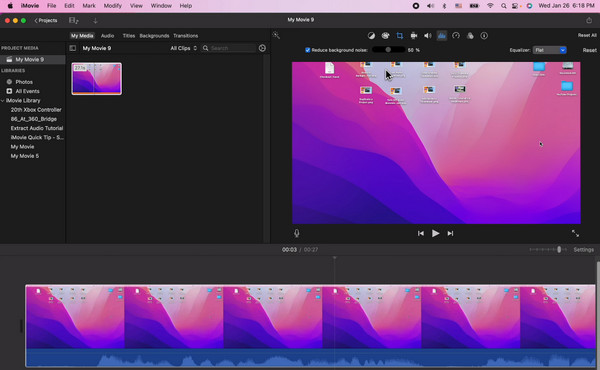The width and height of the screenshot is (600, 370).
Task: Open the battery status menu
Action: tap(474, 6)
